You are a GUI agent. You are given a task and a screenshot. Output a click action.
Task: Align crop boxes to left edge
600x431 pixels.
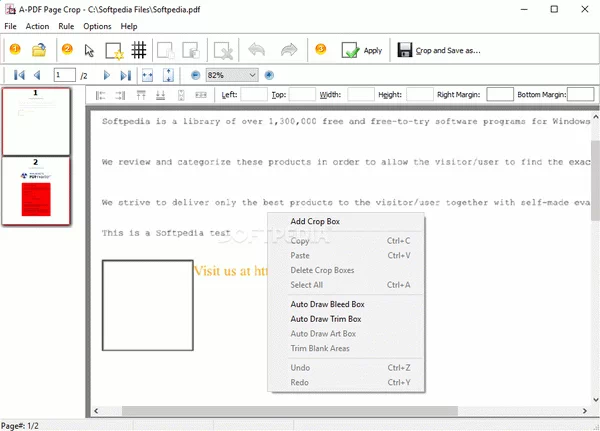tap(101, 95)
